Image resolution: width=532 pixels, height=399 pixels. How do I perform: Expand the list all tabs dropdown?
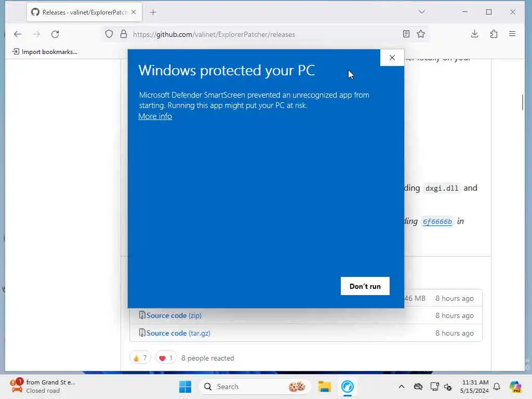point(422,12)
